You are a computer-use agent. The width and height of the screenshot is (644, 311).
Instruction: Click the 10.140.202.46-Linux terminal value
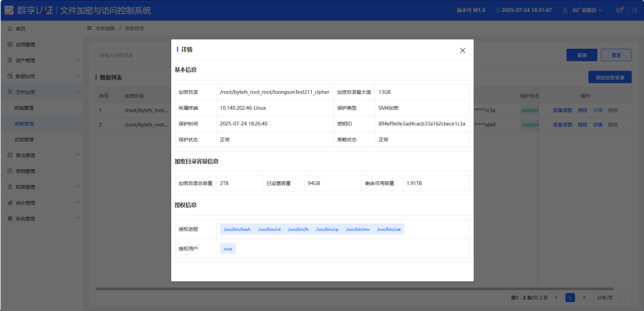click(243, 108)
